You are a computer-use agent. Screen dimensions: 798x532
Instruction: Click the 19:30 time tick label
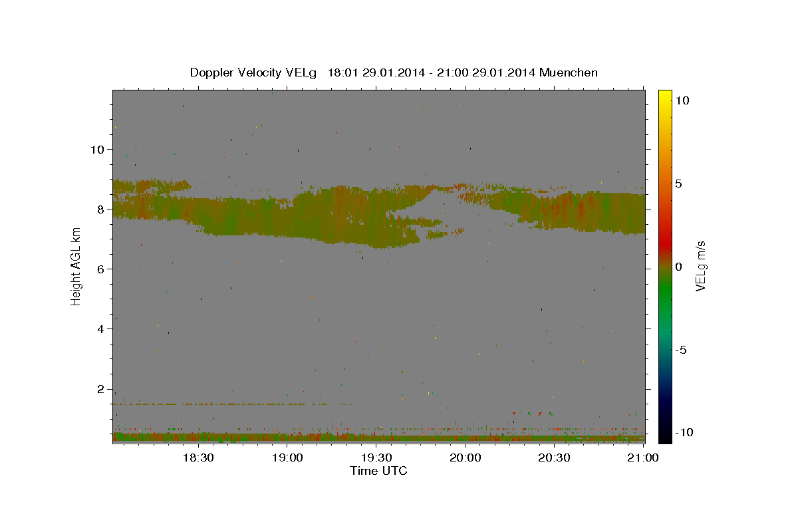pyautogui.click(x=376, y=458)
